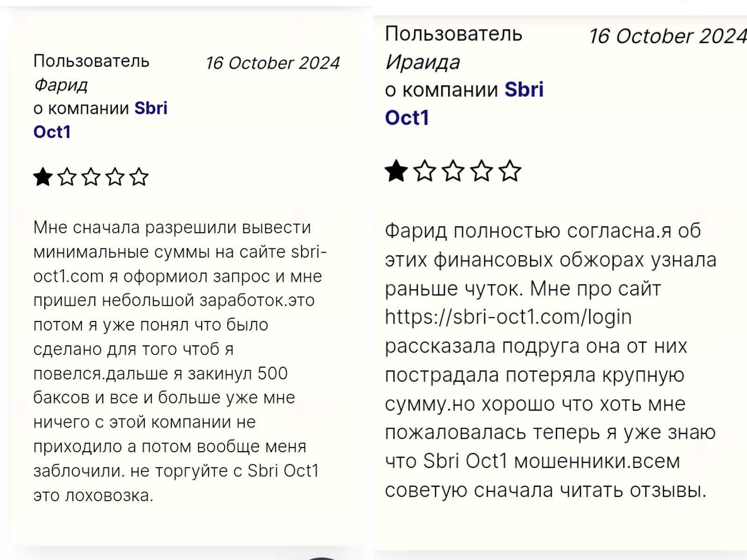747x560 pixels.
Task: Click the third star in Ираида's rating
Action: (x=453, y=171)
